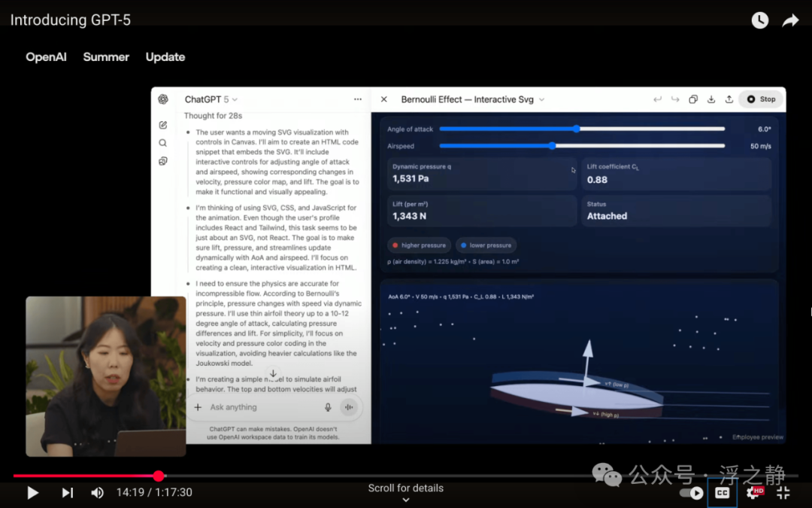Copy the canvas contents

pyautogui.click(x=693, y=99)
